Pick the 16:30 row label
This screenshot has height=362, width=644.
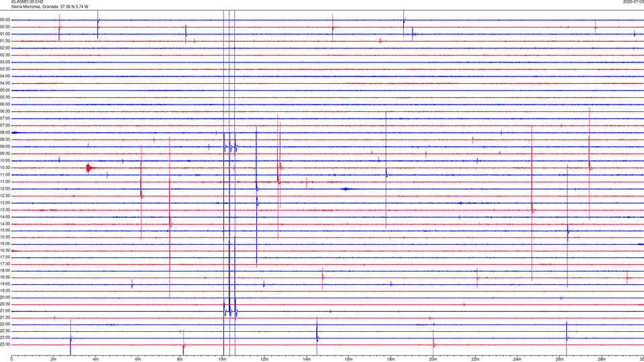tap(5, 250)
